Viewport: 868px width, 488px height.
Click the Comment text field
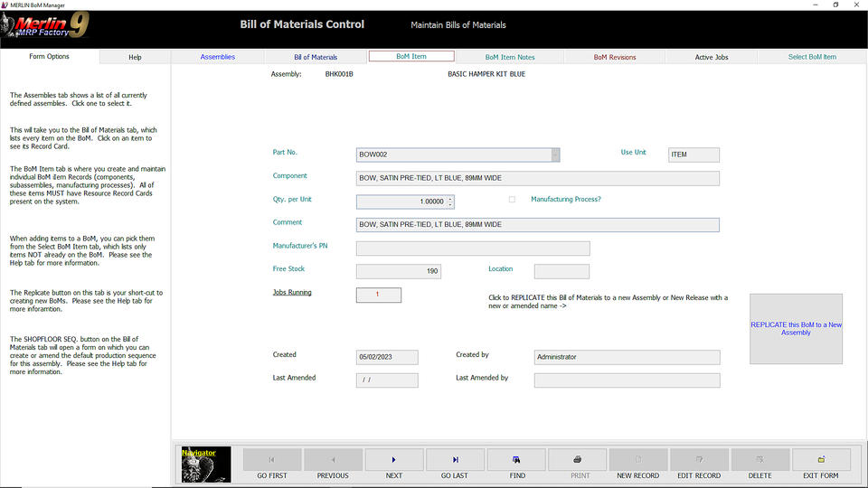pyautogui.click(x=538, y=225)
